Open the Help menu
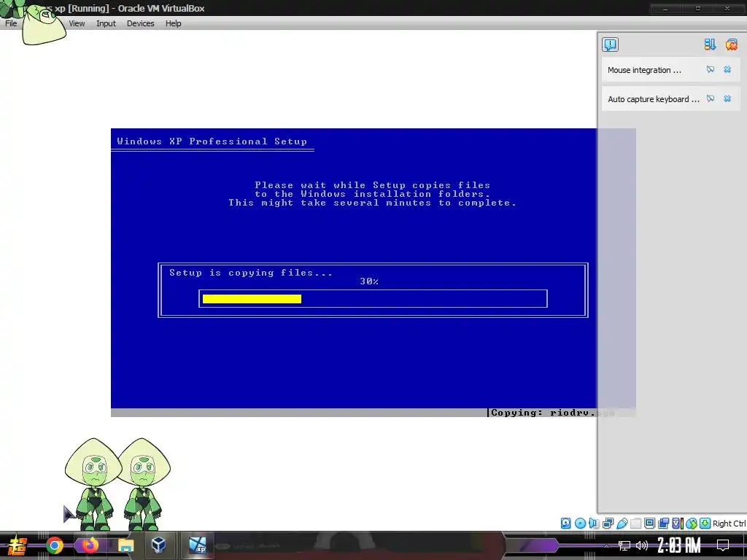The image size is (747, 560). (x=174, y=23)
